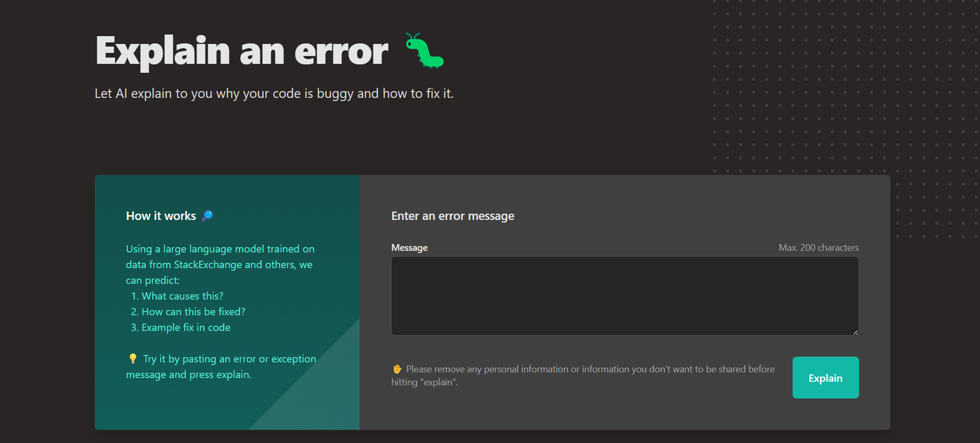The height and width of the screenshot is (443, 980).
Task: Click the light teal triangle in the How it works panel
Action: click(x=325, y=392)
